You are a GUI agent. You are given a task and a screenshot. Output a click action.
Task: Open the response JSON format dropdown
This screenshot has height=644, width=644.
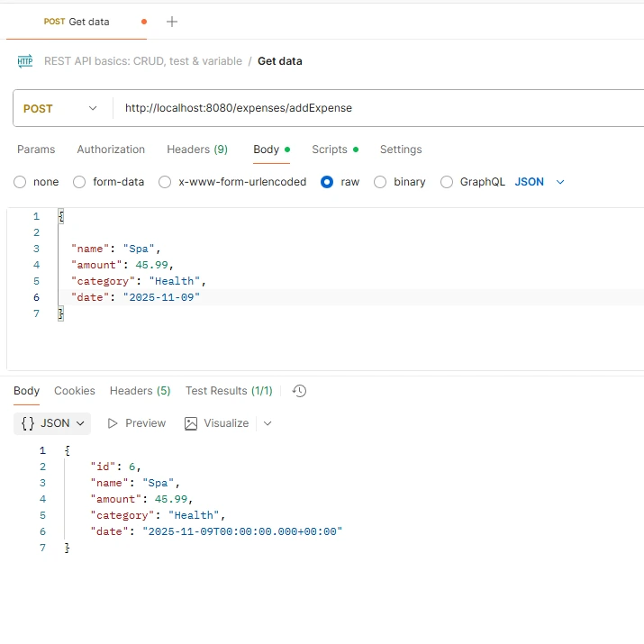(x=54, y=423)
